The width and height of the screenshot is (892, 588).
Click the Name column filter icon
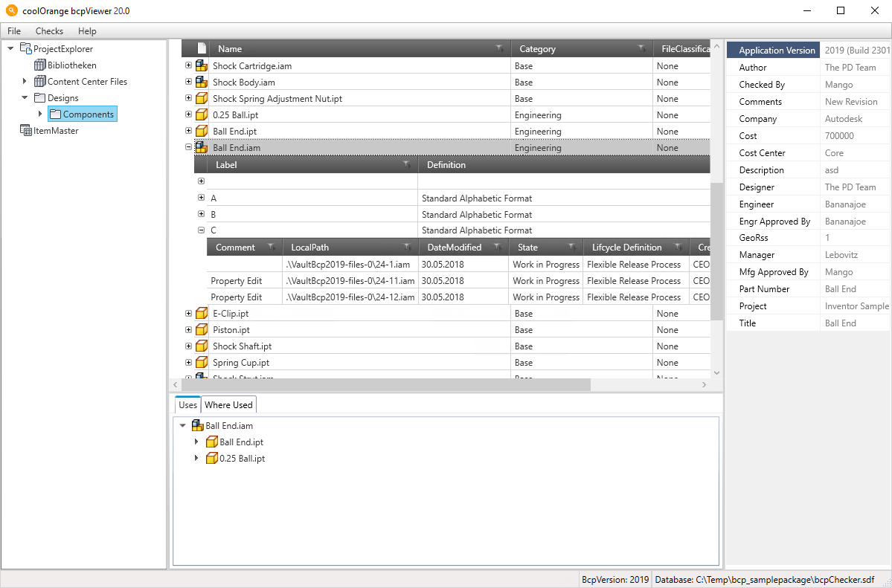(x=499, y=49)
